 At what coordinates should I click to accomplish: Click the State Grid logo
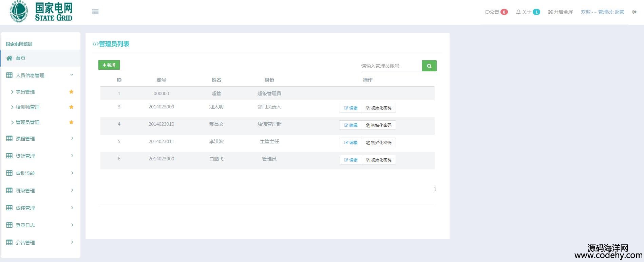(41, 12)
